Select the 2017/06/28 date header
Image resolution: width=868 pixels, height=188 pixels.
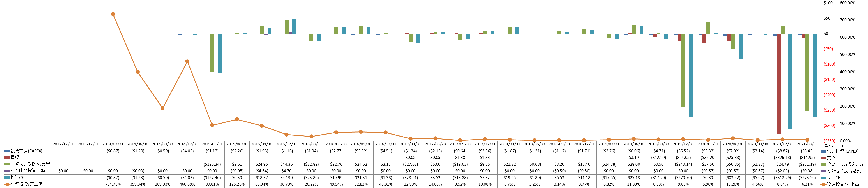435,144
